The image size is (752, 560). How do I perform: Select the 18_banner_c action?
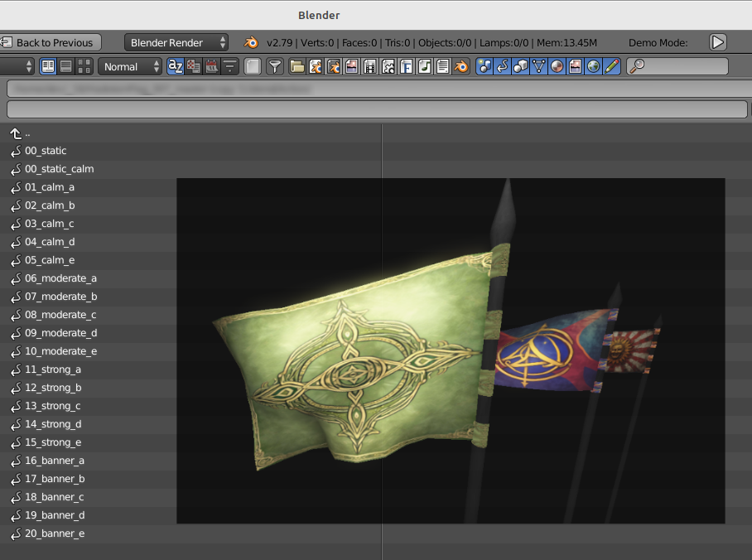[54, 497]
